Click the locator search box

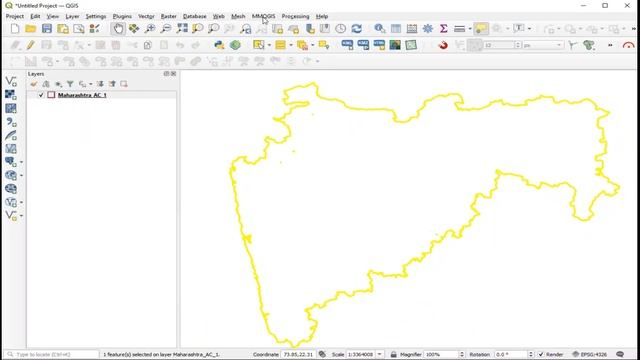pos(52,354)
